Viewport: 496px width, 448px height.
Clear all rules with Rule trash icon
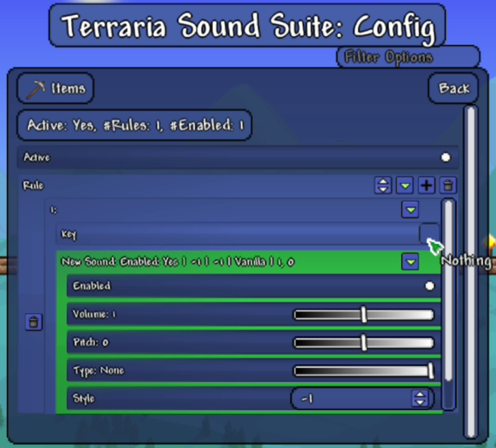pyautogui.click(x=448, y=185)
